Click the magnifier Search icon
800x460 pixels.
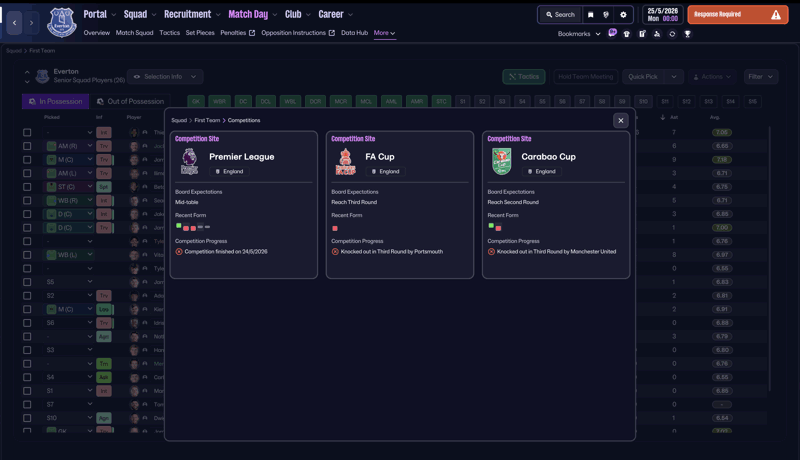[x=549, y=15]
